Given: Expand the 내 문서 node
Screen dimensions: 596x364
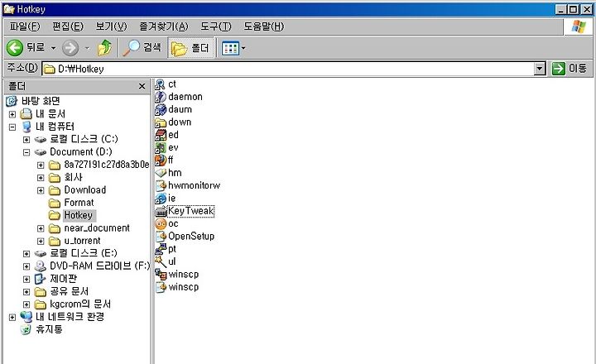Looking at the screenshot, I should click(x=12, y=114).
